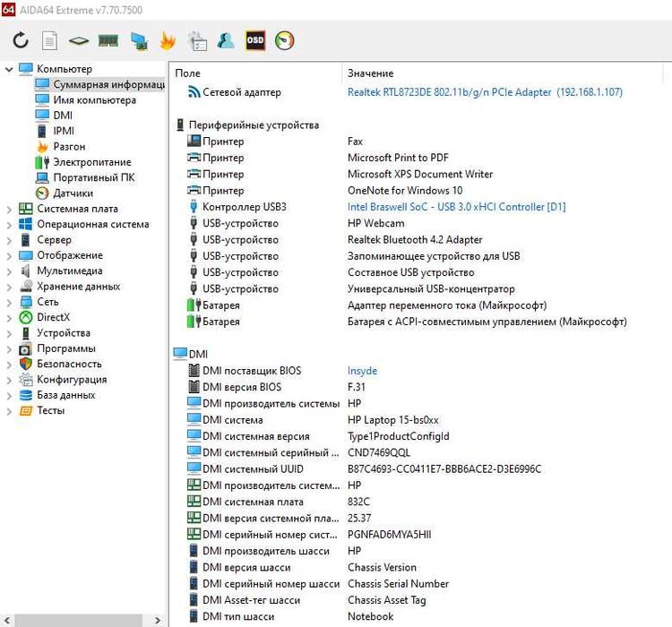
Task: Click the chassis icon beside DMI тип шасси
Action: [194, 616]
